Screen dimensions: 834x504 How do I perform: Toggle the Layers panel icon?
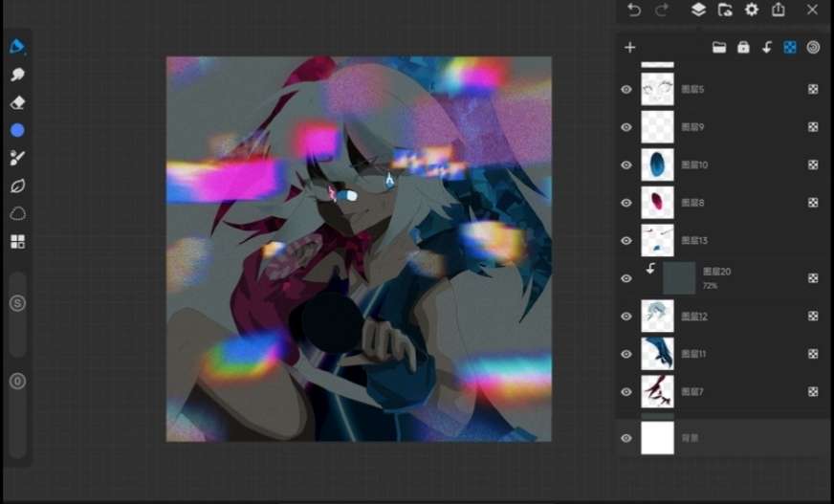698,10
